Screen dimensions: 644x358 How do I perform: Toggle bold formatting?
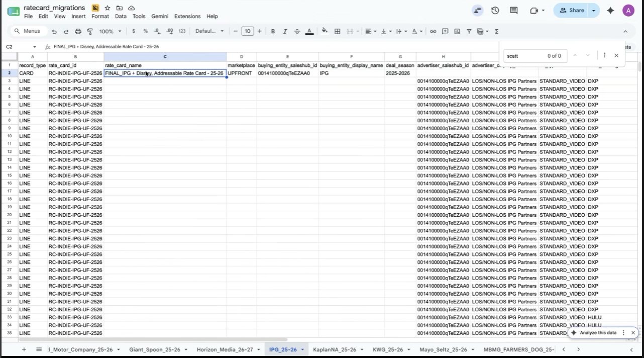(x=273, y=31)
